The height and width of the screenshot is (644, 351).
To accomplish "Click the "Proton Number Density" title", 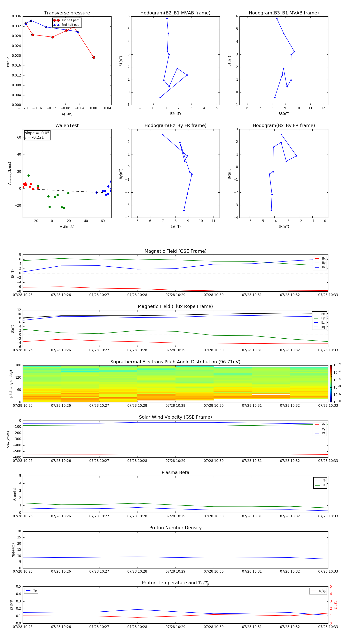I will pyautogui.click(x=175, y=528).
